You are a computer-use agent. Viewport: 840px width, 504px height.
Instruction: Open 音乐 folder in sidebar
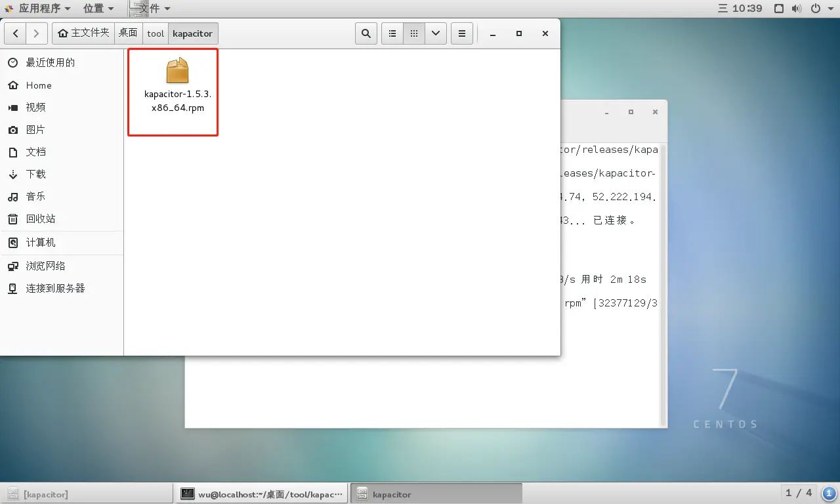tap(62, 196)
